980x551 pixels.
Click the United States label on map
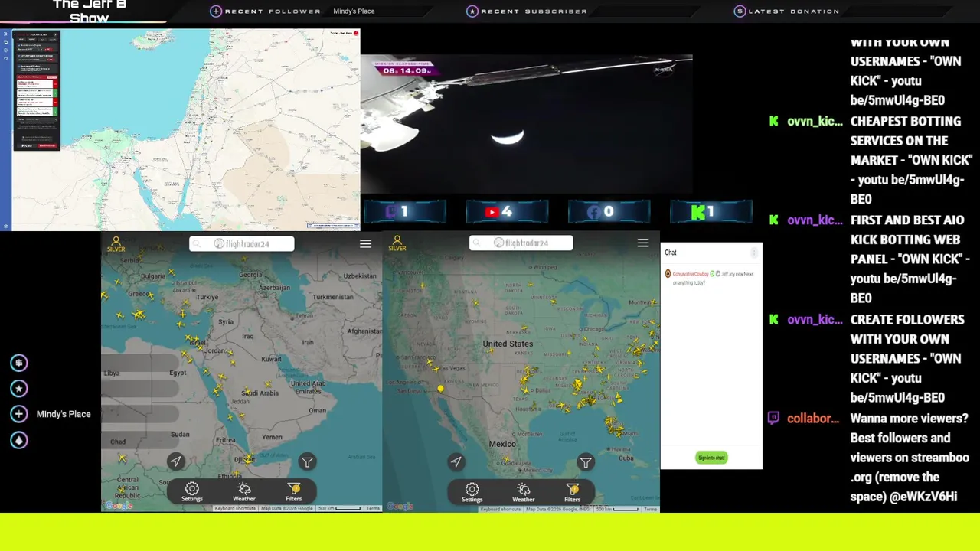pyautogui.click(x=508, y=344)
